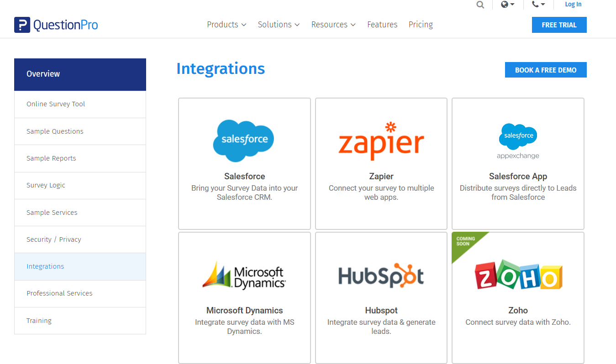Click the HubSpot logo
Screen dimensions: 616x364
(381, 275)
